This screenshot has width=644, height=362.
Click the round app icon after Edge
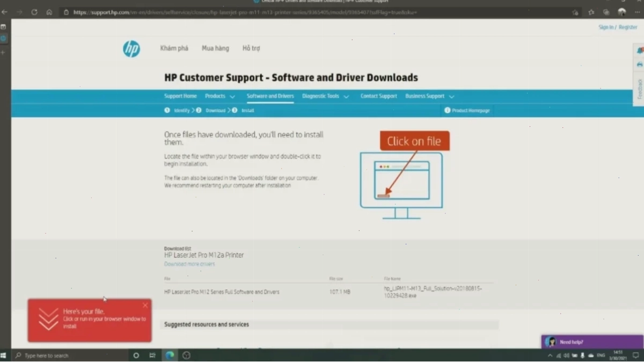pyautogui.click(x=186, y=356)
